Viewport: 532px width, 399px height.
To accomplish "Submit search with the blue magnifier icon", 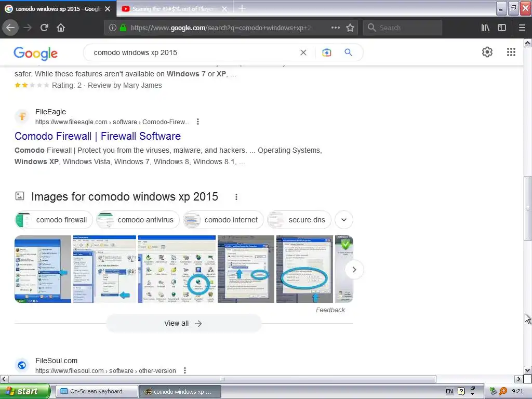I will 348,52.
